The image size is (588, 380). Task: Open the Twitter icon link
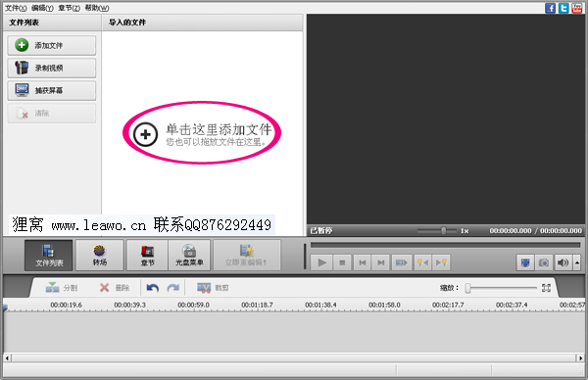563,8
